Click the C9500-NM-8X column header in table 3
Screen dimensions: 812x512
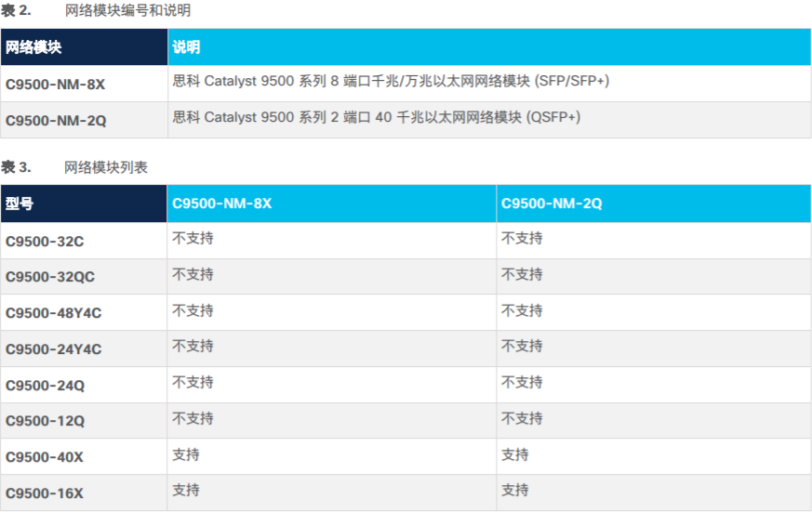tap(331, 203)
